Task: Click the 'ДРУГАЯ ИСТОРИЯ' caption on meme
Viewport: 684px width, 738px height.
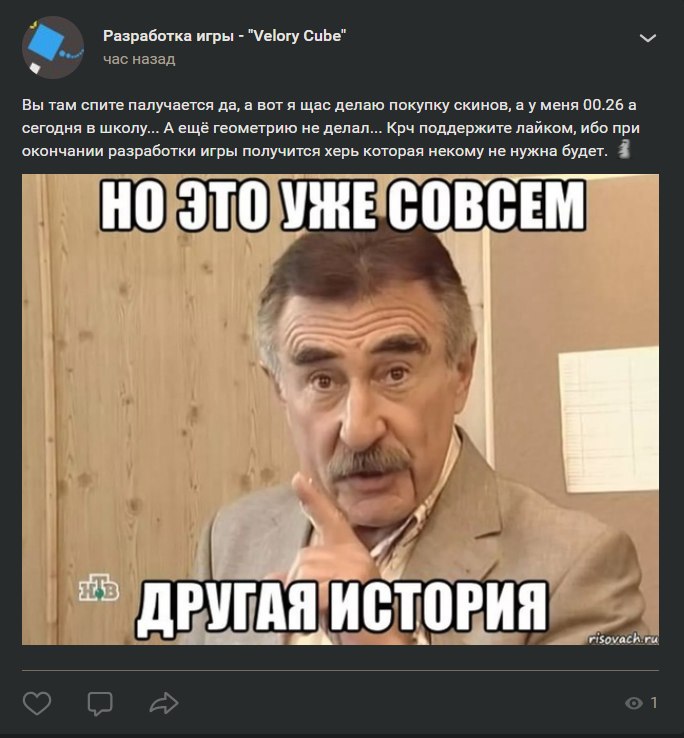Action: [342, 606]
